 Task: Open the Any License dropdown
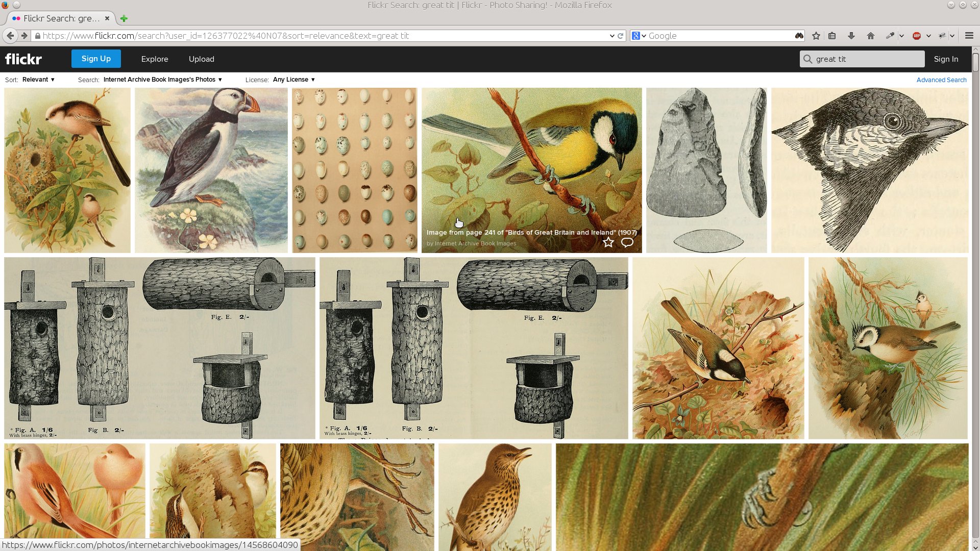point(294,80)
